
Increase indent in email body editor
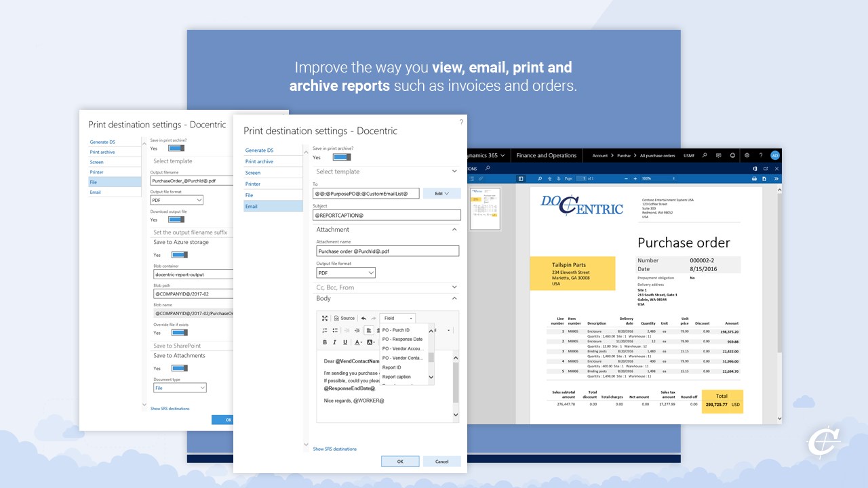[357, 330]
